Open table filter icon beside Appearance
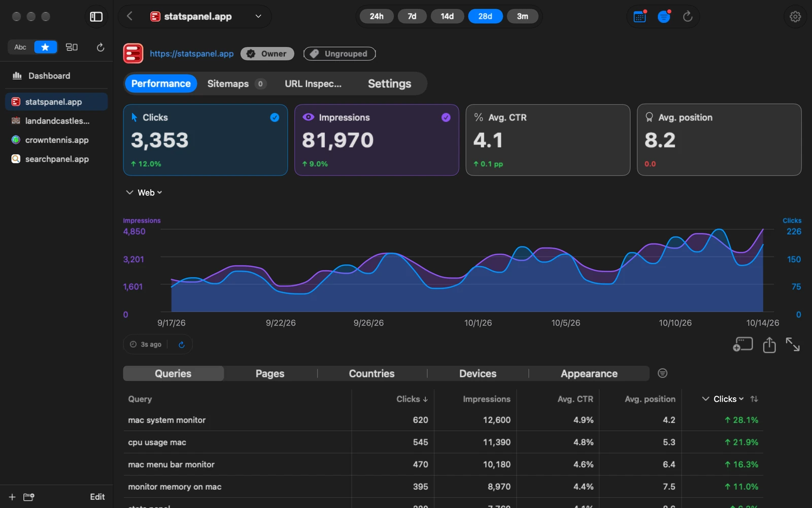This screenshot has width=812, height=508. [662, 373]
